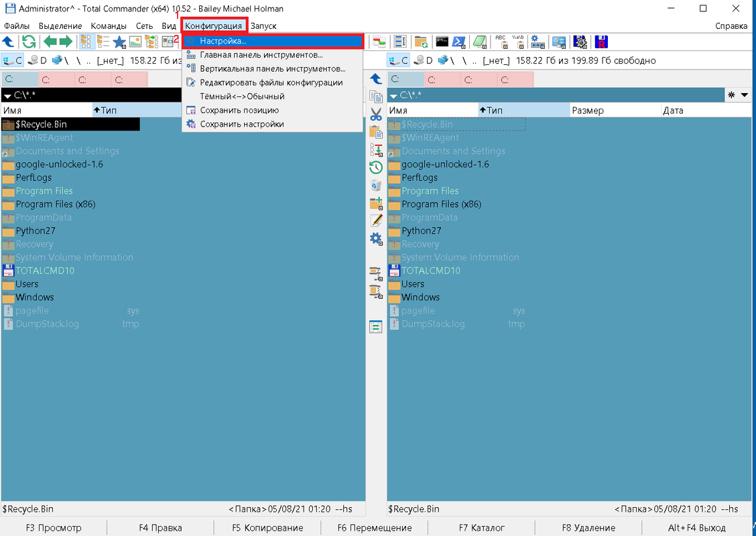Image resolution: width=756 pixels, height=536 pixels.
Task: Choose Тёмный<–>Обычный menu entry
Action: click(x=272, y=96)
